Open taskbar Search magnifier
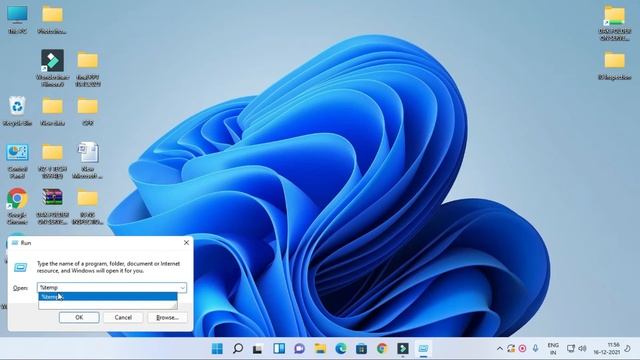640x360 pixels. pos(238,349)
